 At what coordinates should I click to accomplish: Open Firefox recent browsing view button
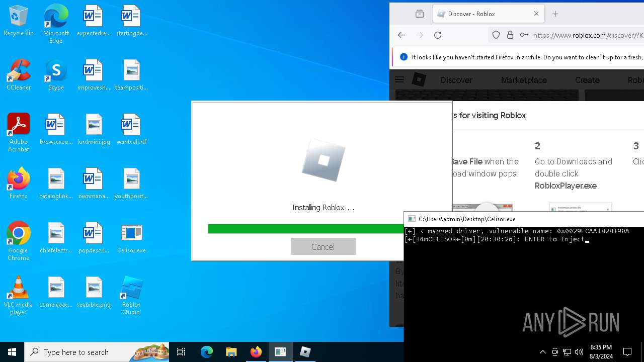pos(419,14)
